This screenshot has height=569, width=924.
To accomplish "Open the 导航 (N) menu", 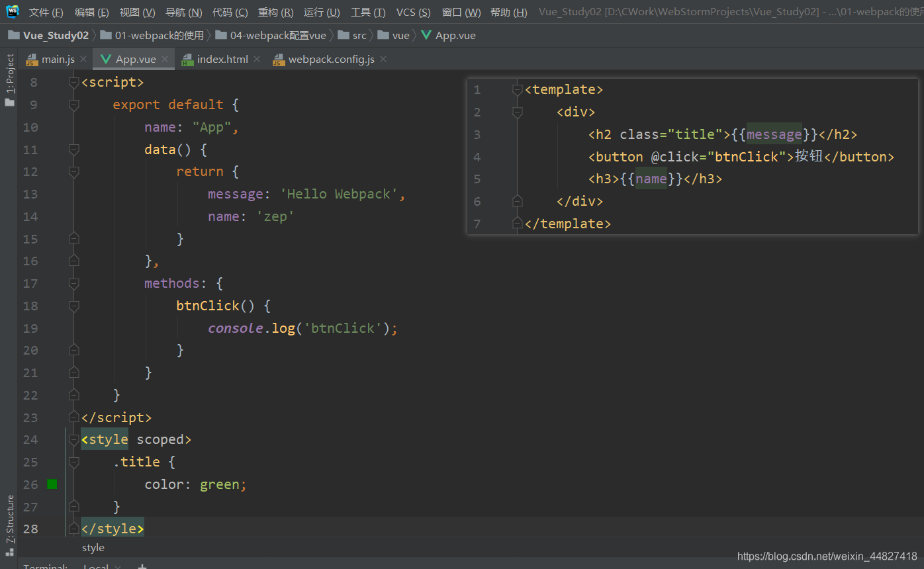I will coord(183,13).
